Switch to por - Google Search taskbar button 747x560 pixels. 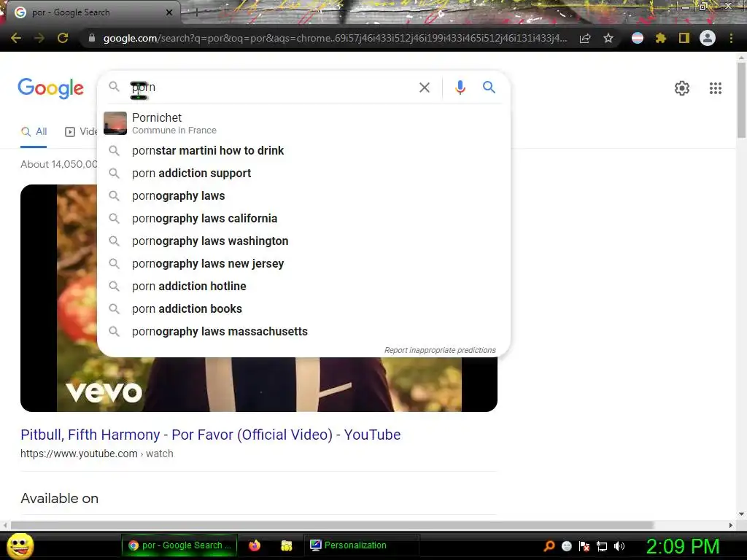coord(179,545)
